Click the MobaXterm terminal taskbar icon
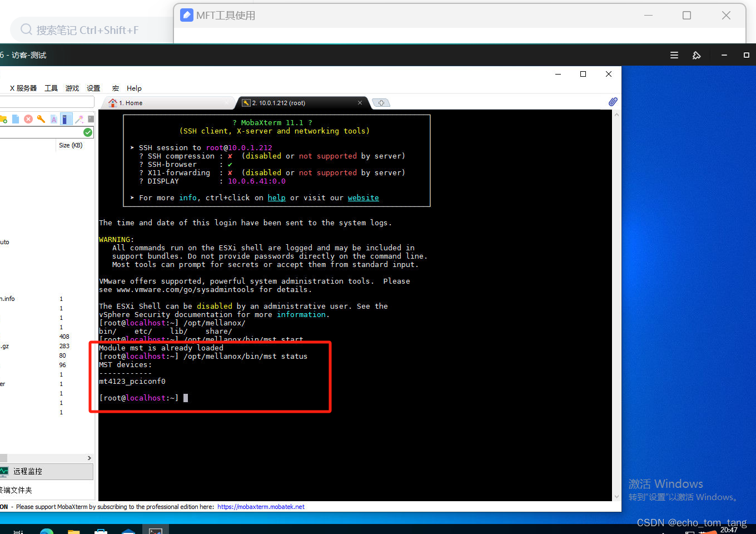756x534 pixels. [156, 530]
